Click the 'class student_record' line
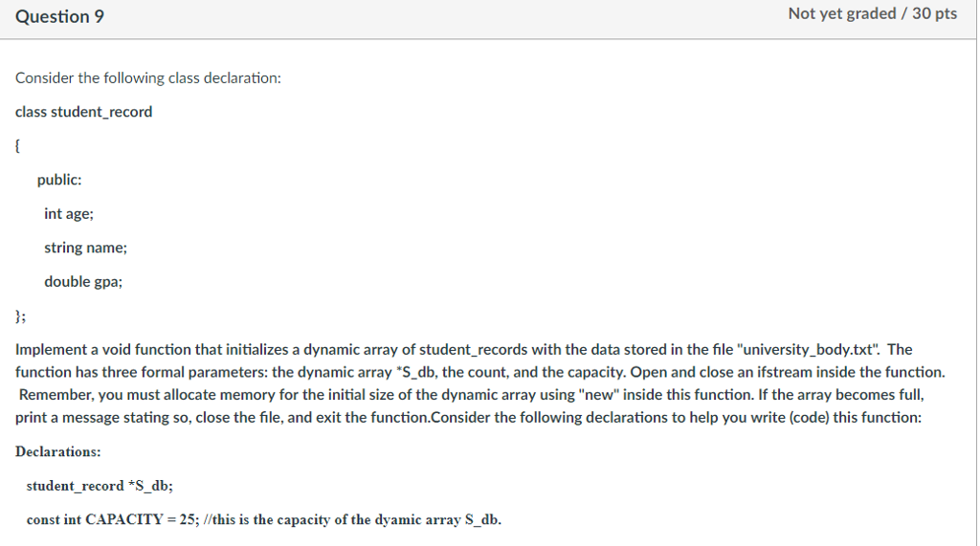Screen dimensions: 980x546 coord(84,112)
